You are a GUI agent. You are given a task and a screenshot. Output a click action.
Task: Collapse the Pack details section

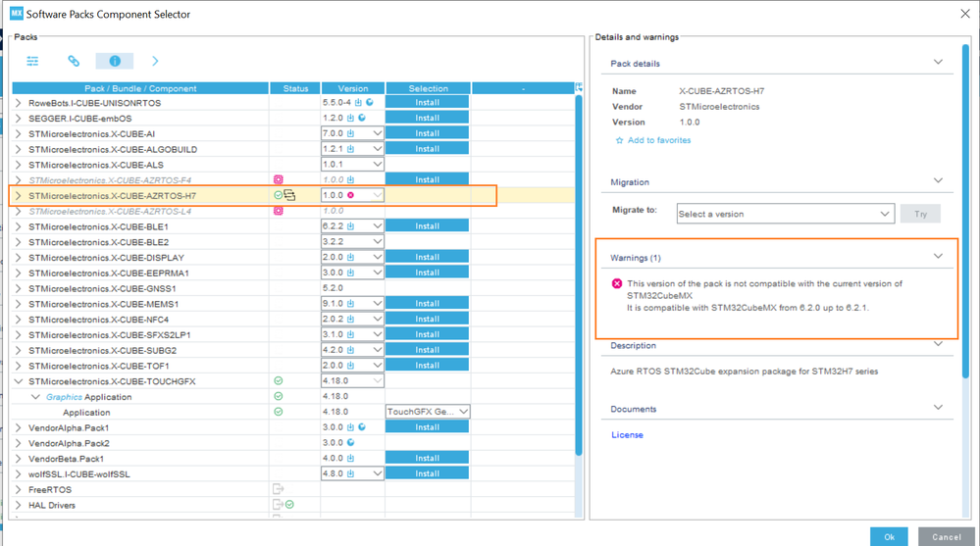pos(938,62)
